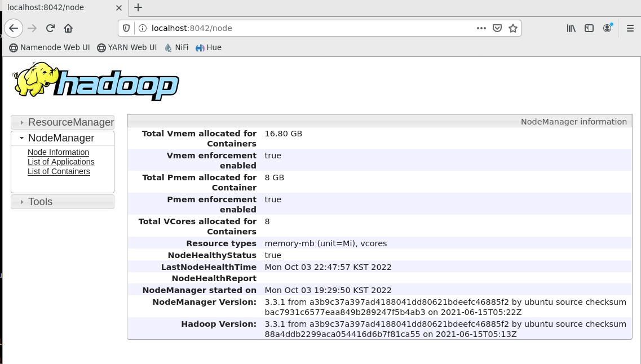This screenshot has width=641, height=364.
Task: Open the Library icon
Action: [x=571, y=28]
